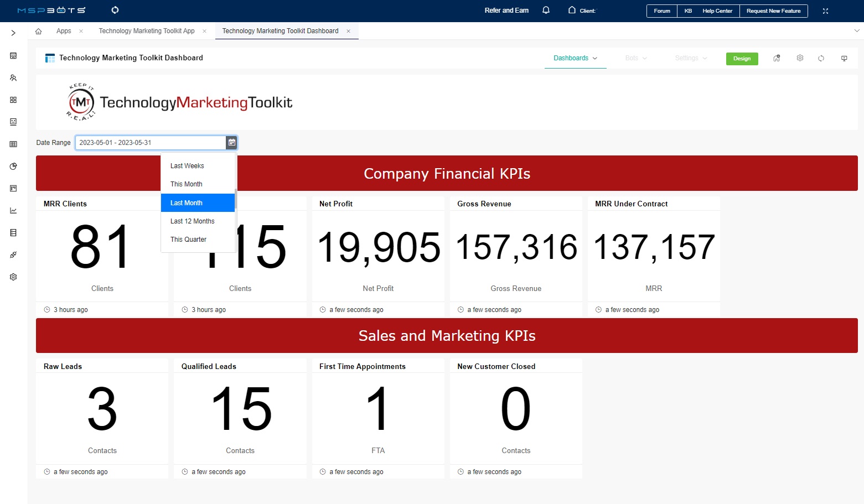The image size is (864, 504).
Task: Click the green Design button
Action: pos(742,59)
